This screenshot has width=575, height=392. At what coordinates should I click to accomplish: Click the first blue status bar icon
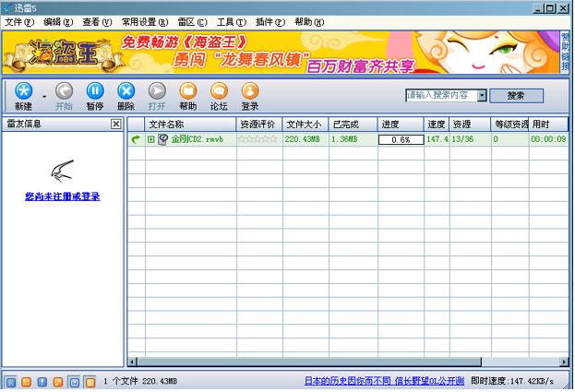tap(11, 383)
